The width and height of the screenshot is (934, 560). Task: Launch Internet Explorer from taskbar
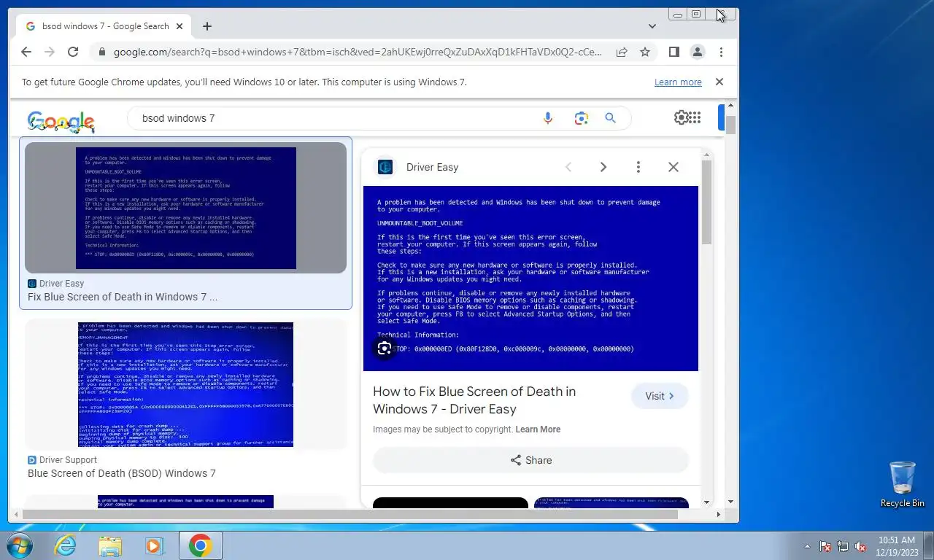tap(65, 545)
